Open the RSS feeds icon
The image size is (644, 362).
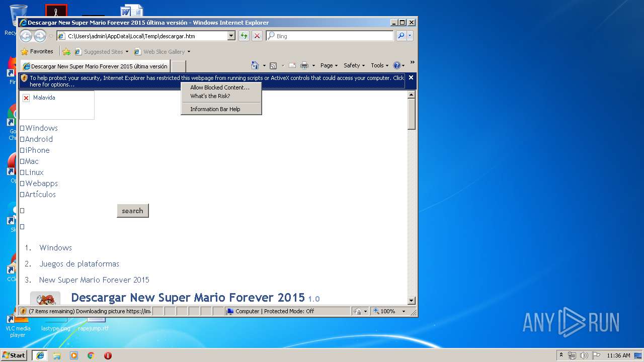273,65
